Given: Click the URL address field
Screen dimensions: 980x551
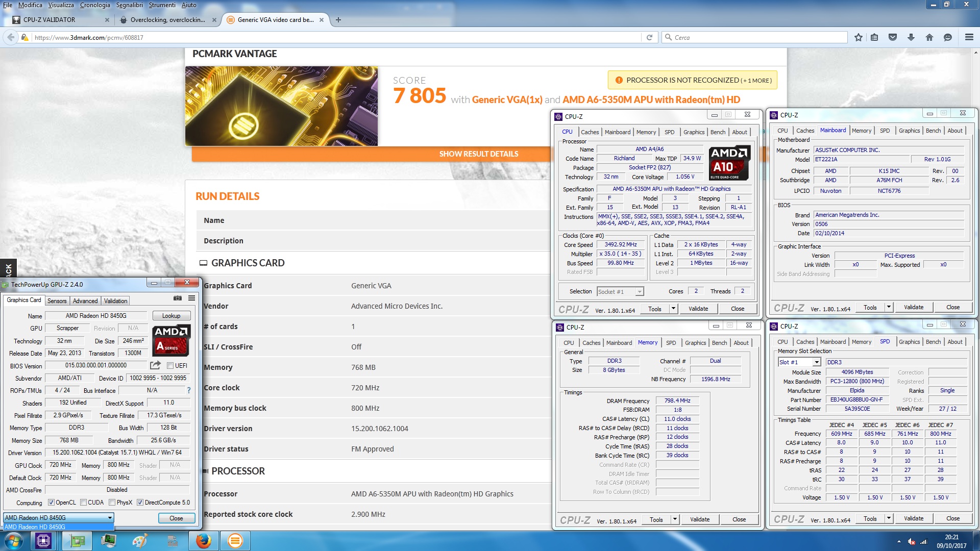Looking at the screenshot, I should click(x=337, y=37).
